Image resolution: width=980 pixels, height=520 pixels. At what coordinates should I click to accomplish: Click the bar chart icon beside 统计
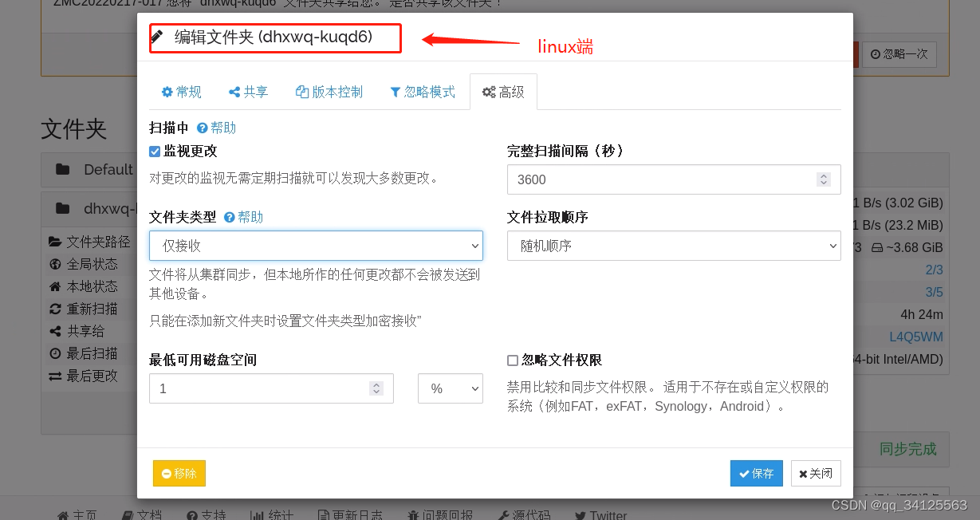[257, 514]
